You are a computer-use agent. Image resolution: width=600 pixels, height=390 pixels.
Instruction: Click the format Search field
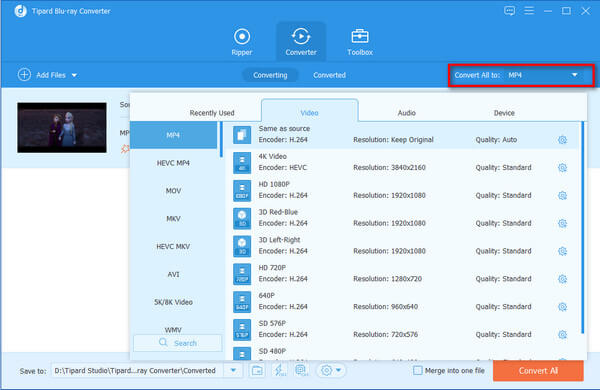coord(178,343)
